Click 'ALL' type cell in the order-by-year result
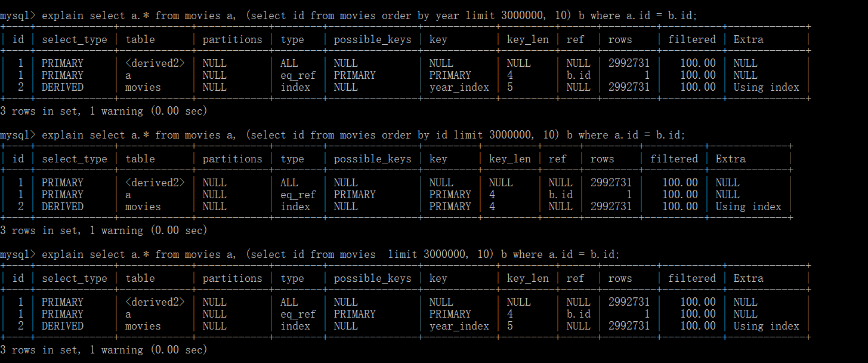 click(289, 63)
